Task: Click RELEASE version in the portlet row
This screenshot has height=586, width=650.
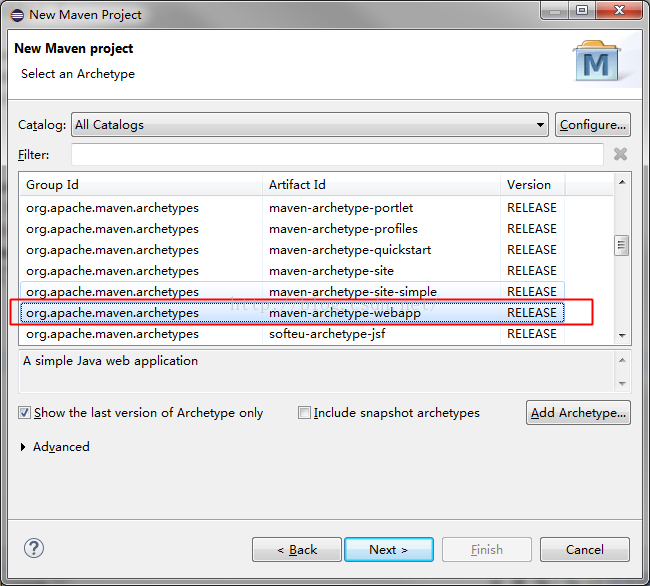Action: coord(532,208)
